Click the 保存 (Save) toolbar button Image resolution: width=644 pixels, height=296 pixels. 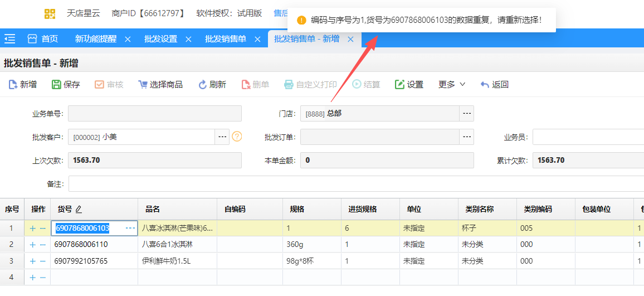pyautogui.click(x=56, y=85)
